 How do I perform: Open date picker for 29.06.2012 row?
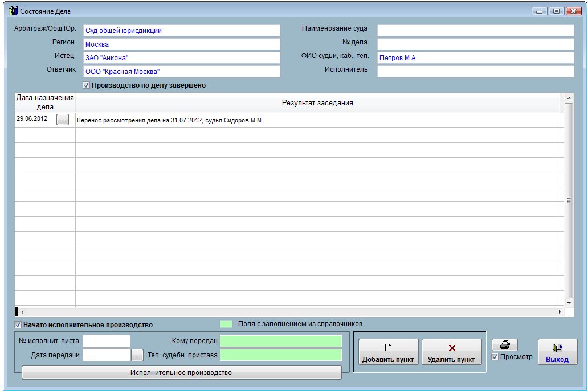tap(63, 120)
